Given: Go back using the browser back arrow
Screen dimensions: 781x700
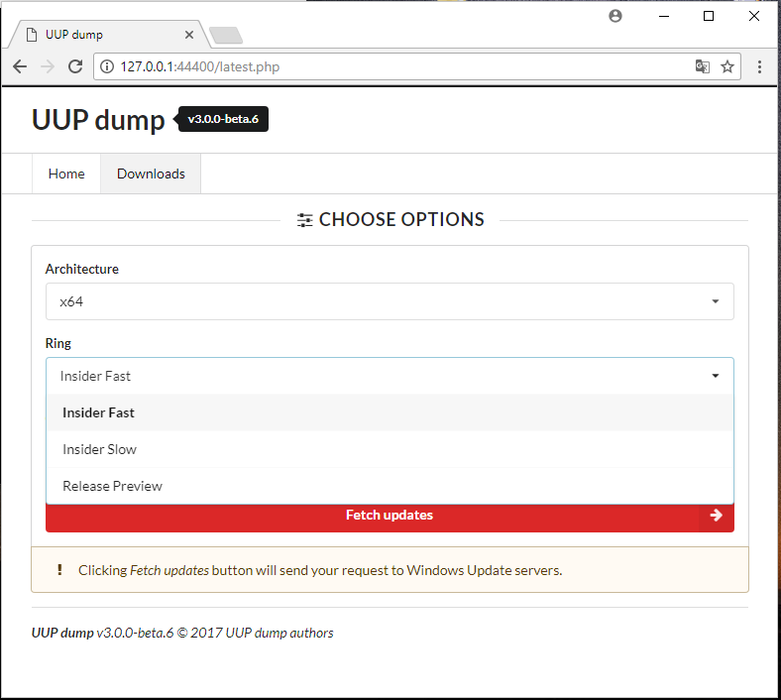Looking at the screenshot, I should (x=20, y=66).
